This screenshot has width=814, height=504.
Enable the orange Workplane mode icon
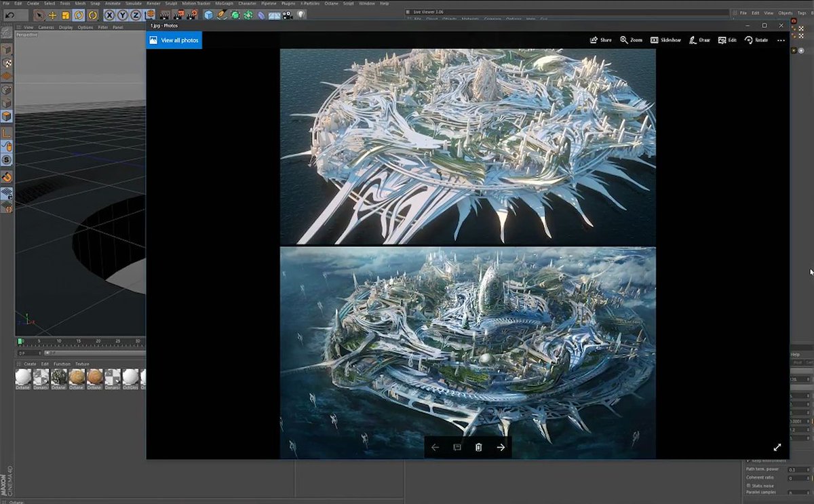point(7,76)
